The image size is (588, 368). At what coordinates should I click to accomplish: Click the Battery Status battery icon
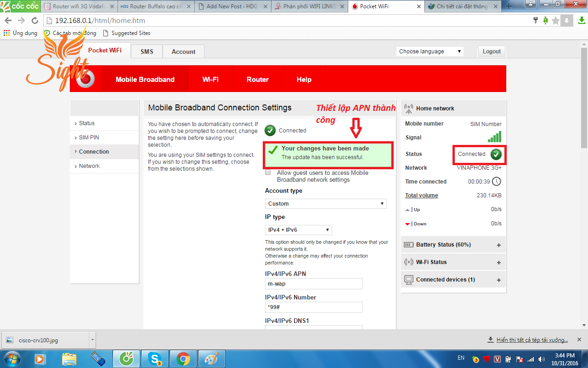[x=408, y=244]
